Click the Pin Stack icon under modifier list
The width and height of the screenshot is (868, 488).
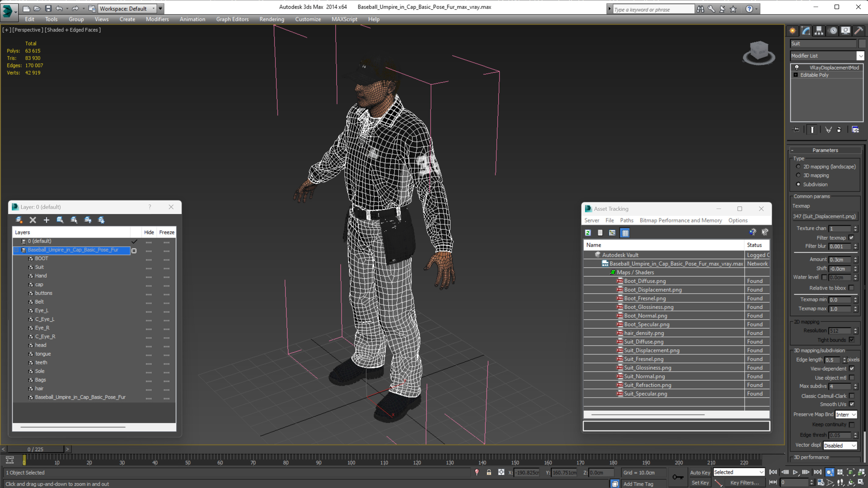pyautogui.click(x=796, y=130)
